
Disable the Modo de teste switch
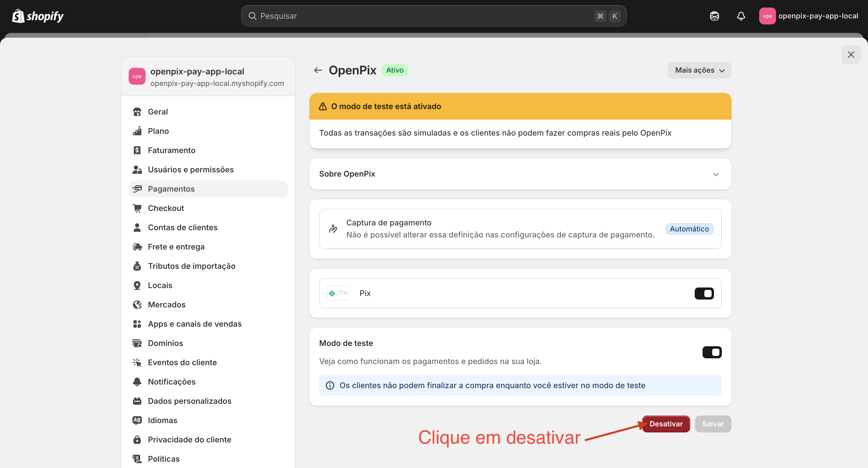712,352
